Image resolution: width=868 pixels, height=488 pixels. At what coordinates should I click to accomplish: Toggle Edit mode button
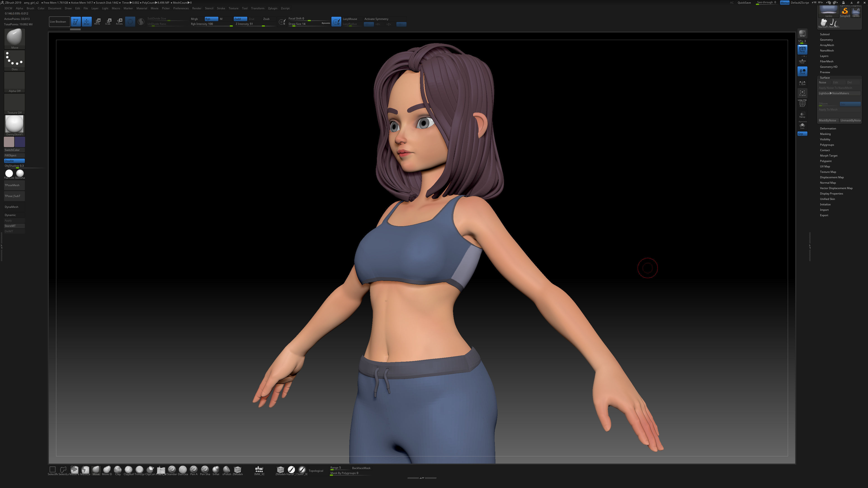[x=75, y=21]
